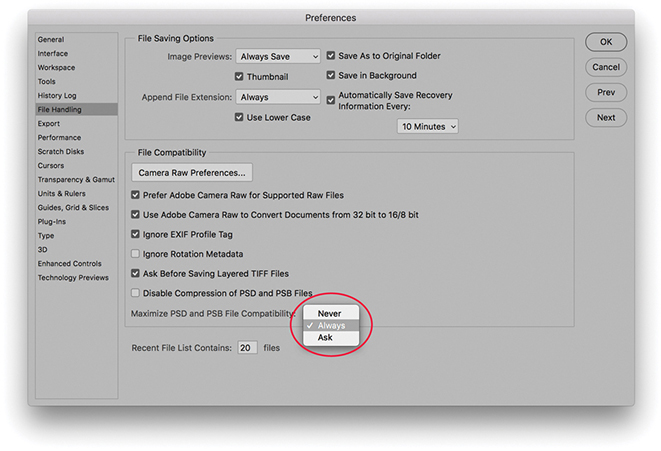This screenshot has width=661, height=451.
Task: Open Export preferences
Action: 48,123
